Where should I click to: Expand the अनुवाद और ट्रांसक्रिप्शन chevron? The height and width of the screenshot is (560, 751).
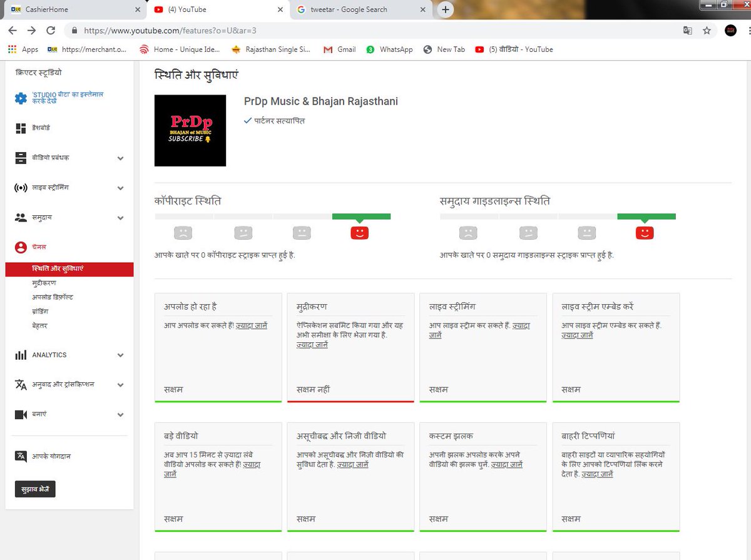pos(120,385)
